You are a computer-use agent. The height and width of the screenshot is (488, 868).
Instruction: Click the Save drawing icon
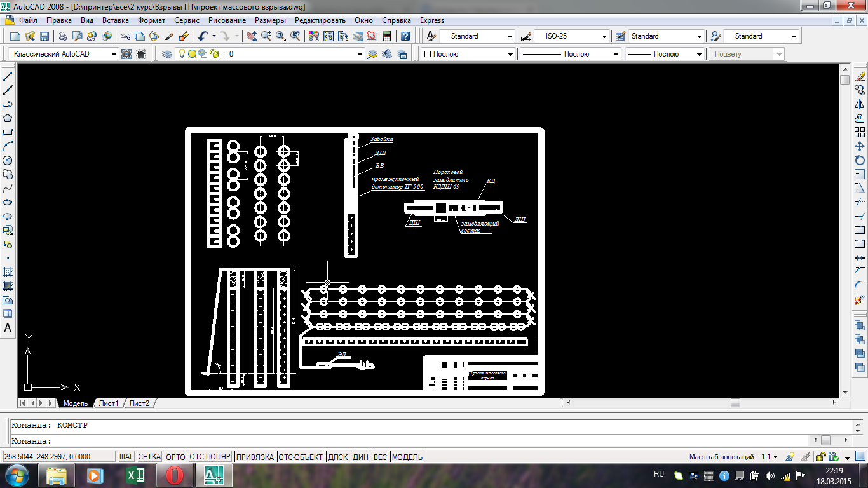point(44,36)
